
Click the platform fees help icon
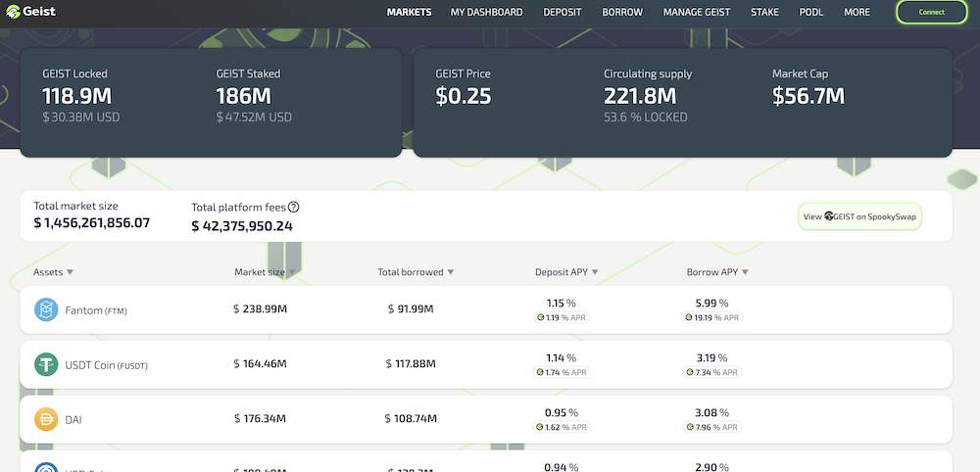click(293, 207)
